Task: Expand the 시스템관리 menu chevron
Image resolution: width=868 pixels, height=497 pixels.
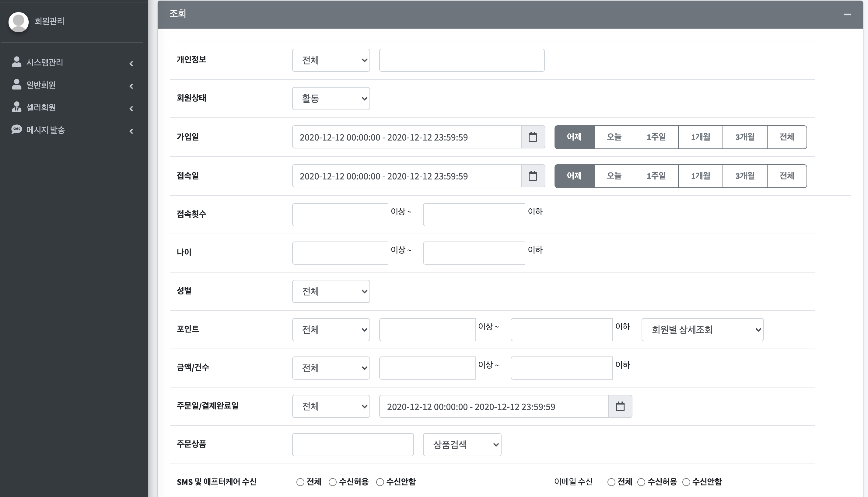Action: (131, 64)
